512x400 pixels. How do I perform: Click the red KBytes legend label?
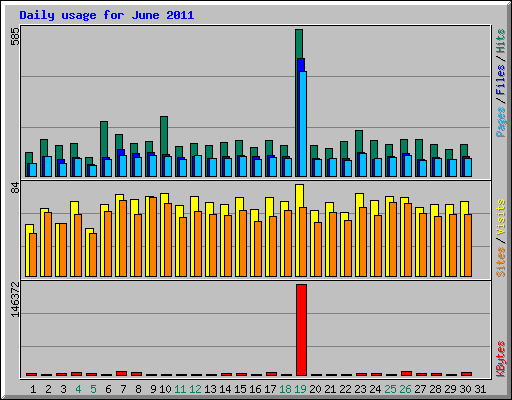[500, 359]
